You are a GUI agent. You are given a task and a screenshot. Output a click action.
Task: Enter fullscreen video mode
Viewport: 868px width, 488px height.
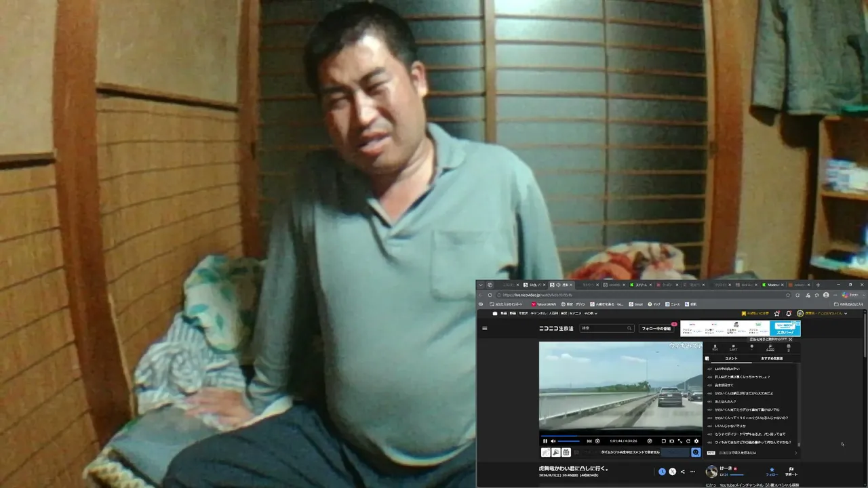pyautogui.click(x=679, y=441)
